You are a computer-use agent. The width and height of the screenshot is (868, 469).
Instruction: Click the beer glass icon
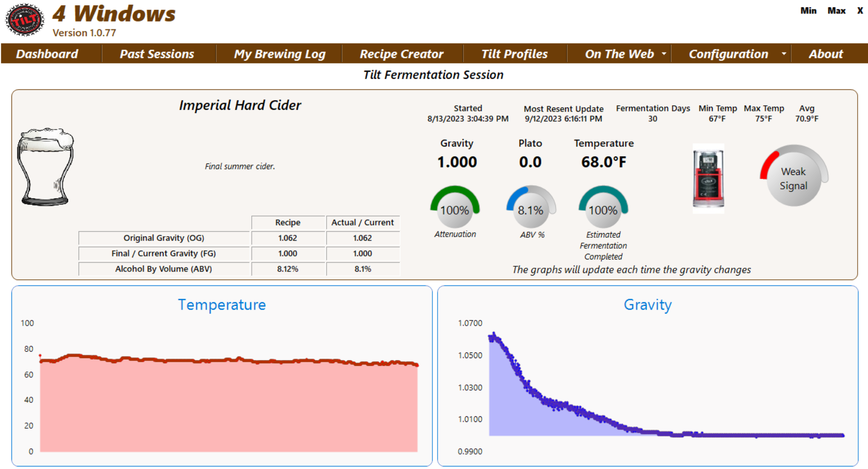[45, 167]
